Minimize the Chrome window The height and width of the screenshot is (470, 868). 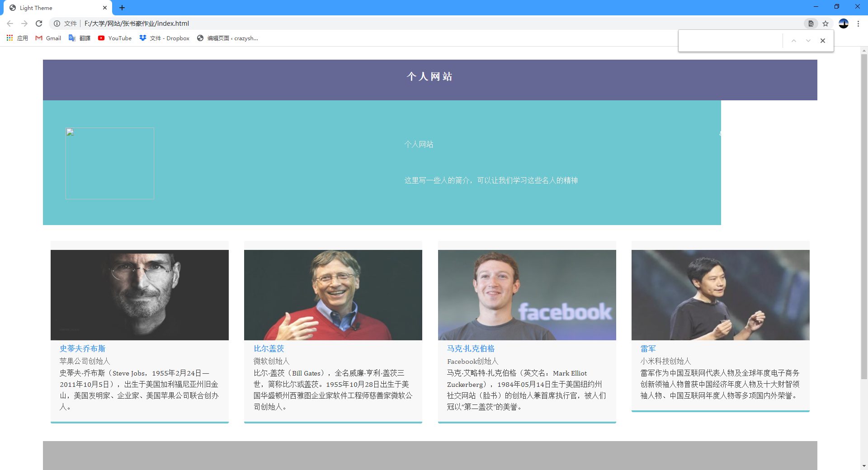[816, 7]
